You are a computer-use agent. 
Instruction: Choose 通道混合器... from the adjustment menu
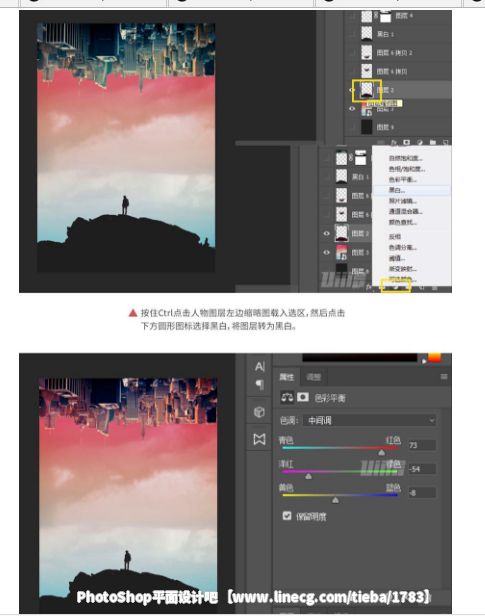click(411, 211)
